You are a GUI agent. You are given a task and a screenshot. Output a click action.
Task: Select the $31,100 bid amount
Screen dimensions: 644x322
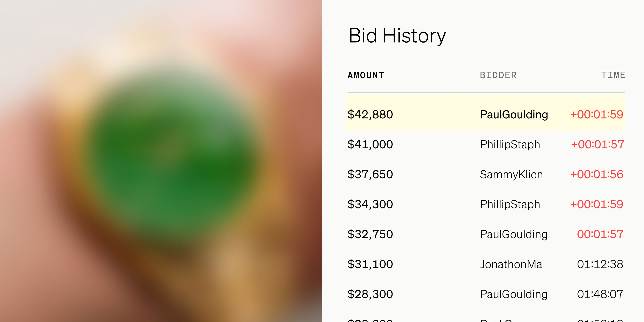pos(370,264)
